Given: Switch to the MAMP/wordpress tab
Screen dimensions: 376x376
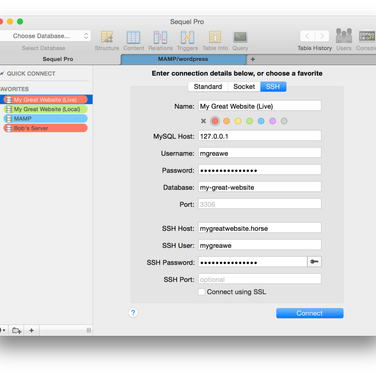Looking at the screenshot, I should (x=183, y=59).
